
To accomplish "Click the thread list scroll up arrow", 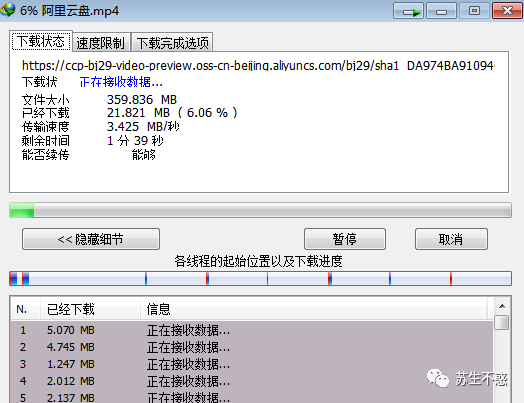I will click(502, 306).
